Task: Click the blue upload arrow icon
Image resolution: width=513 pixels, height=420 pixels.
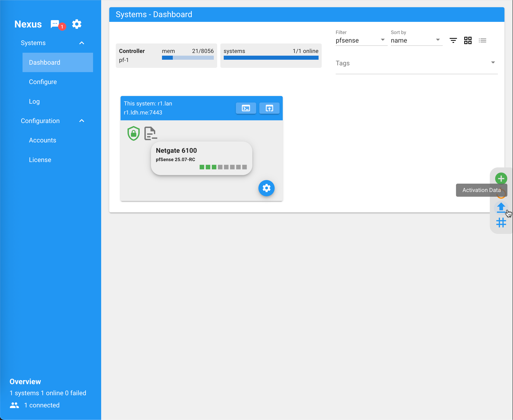Action: pyautogui.click(x=501, y=208)
